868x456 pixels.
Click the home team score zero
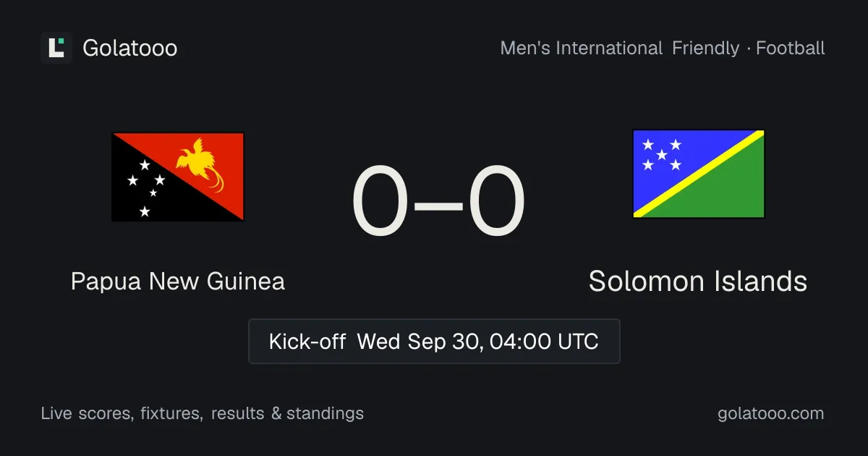[x=381, y=202]
